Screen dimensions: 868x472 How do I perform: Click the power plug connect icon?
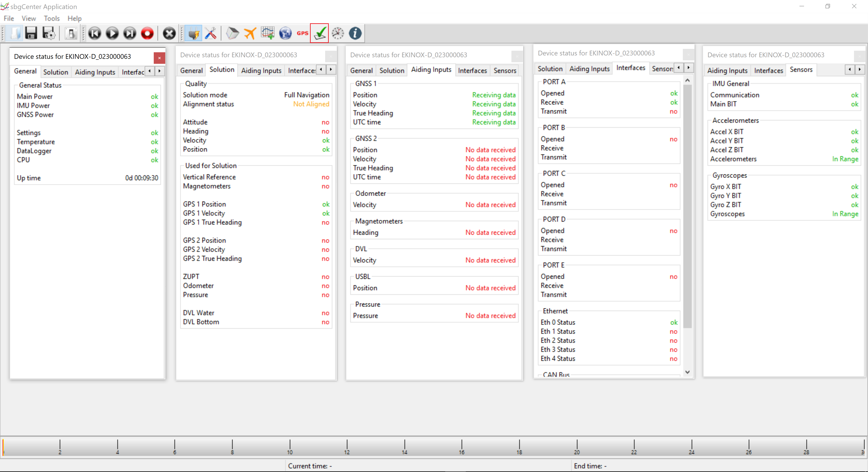tap(193, 33)
